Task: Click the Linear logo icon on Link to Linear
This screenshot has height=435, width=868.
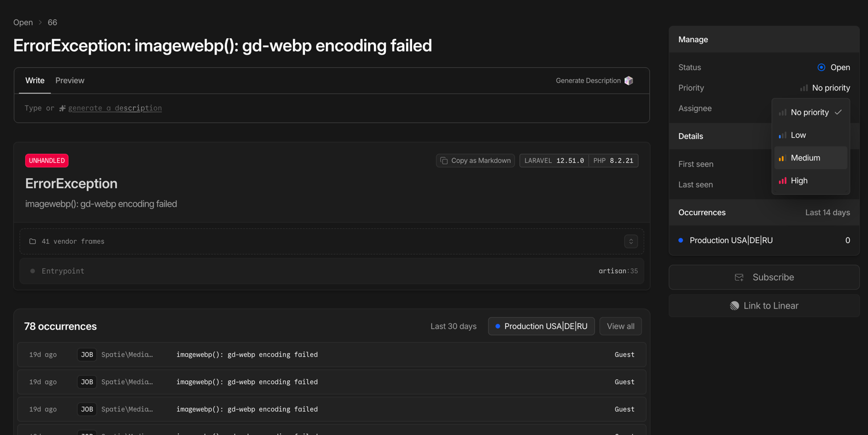Action: [734, 305]
